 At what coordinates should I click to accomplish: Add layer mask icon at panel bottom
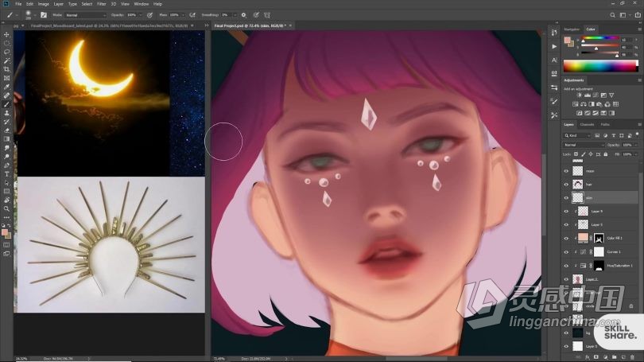(596, 357)
